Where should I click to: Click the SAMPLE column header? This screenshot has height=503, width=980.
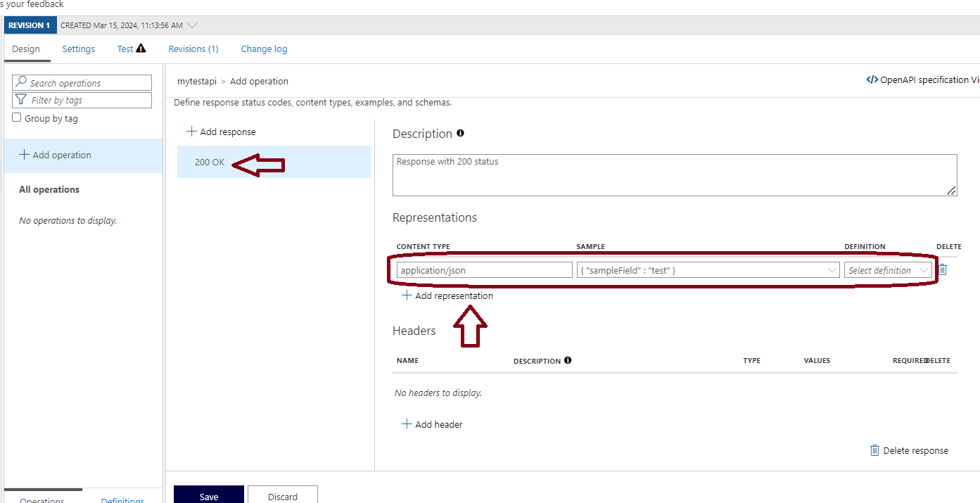[591, 247]
